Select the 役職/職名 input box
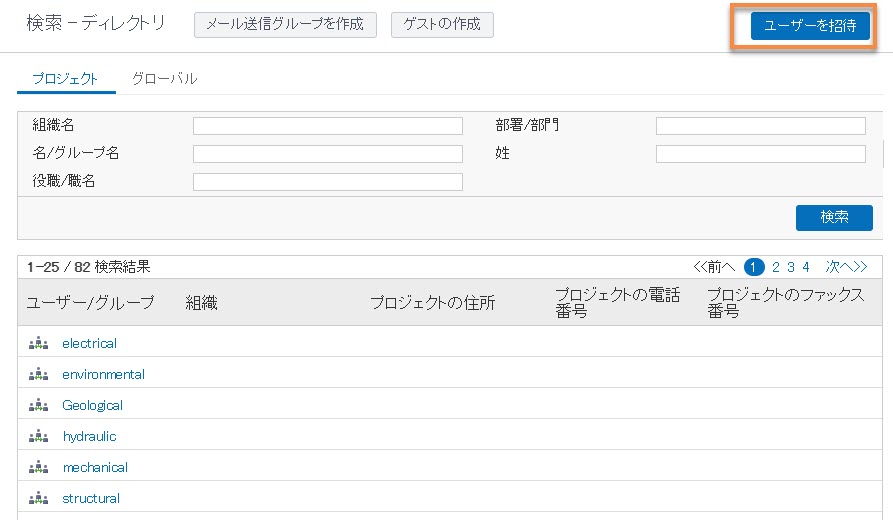This screenshot has width=893, height=520. (x=327, y=182)
